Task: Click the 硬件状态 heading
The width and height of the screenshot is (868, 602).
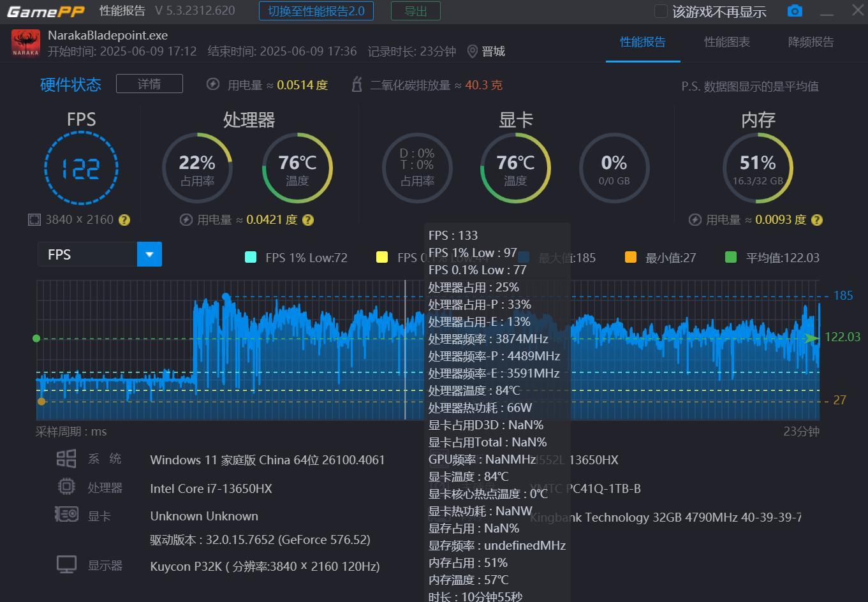Action: pos(71,84)
